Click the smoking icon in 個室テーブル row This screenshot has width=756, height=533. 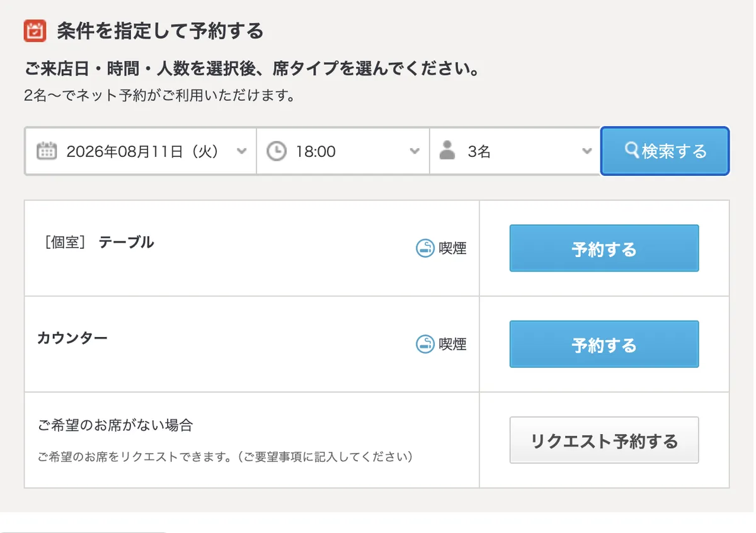pos(425,248)
